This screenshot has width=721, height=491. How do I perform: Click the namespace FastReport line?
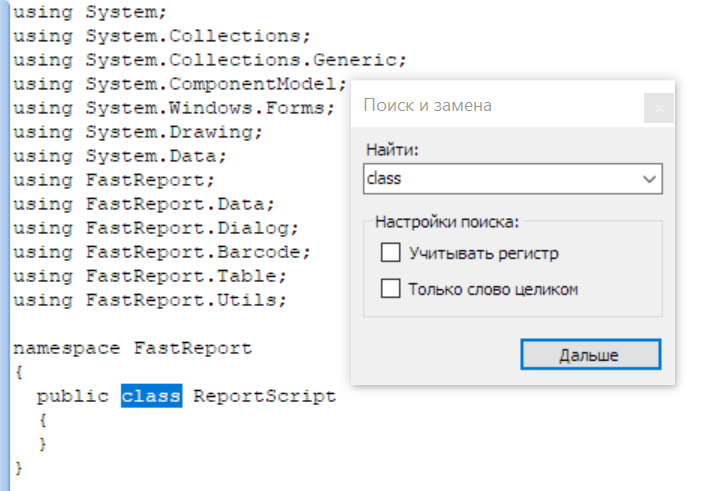[x=132, y=348]
